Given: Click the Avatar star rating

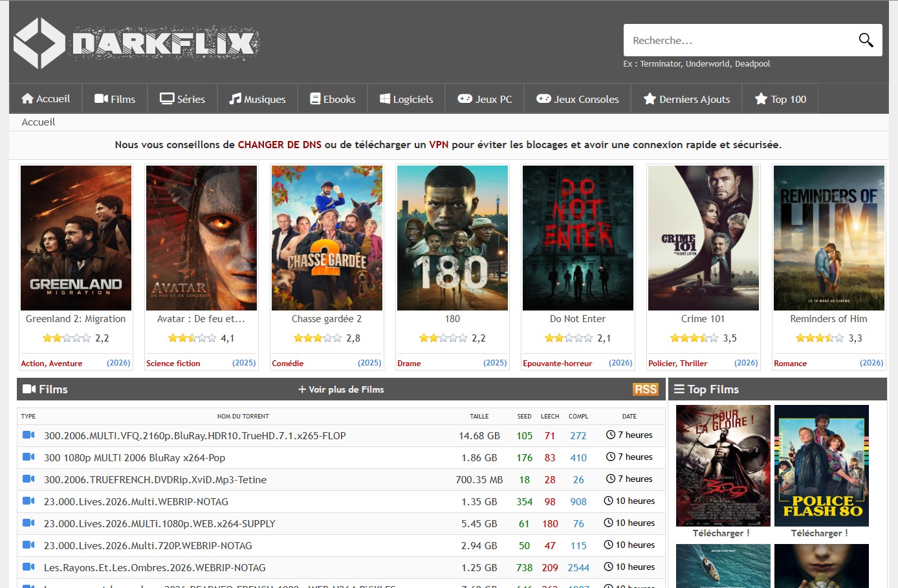Looking at the screenshot, I should 192,338.
